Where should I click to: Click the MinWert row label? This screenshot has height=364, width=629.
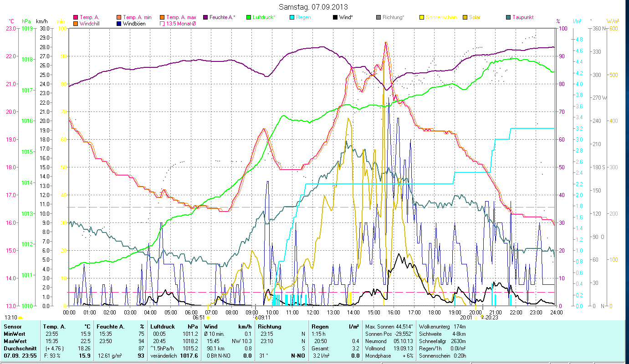point(15,334)
